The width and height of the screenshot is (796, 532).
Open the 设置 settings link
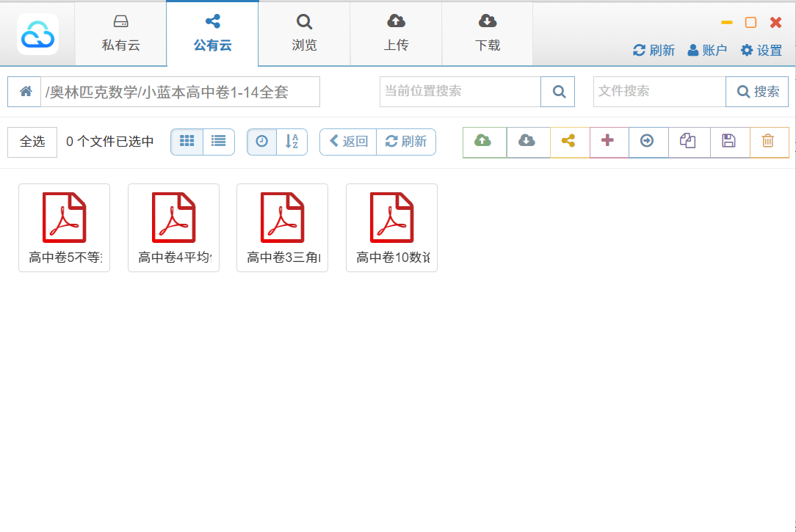click(x=761, y=50)
